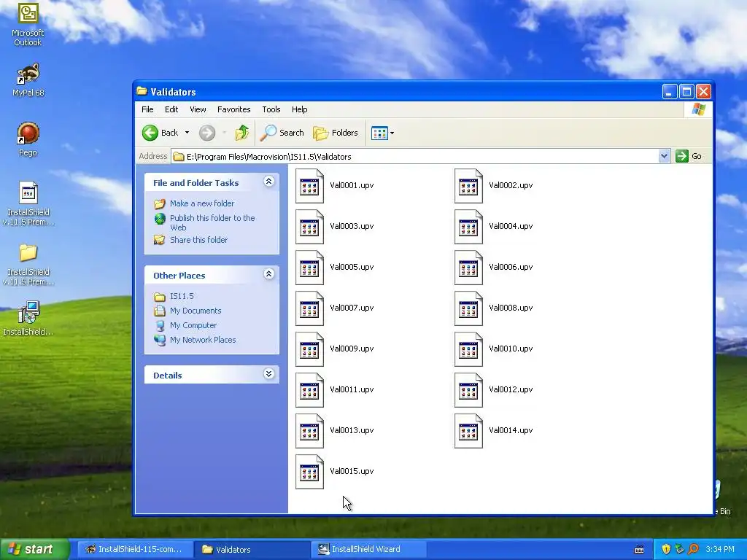Viewport: 747px width, 560px height.
Task: Select the Val0014.upv file icon
Action: click(468, 431)
